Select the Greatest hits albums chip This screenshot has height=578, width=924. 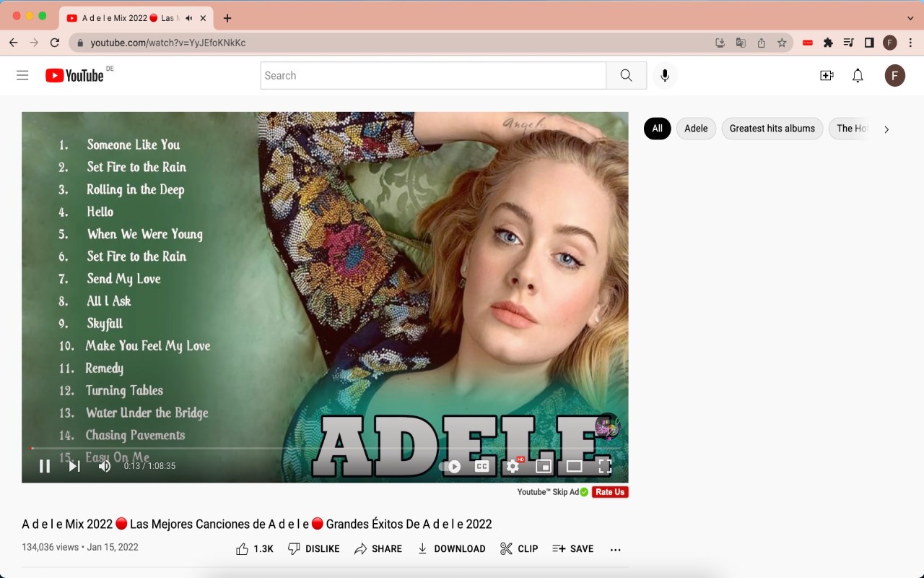coord(772,129)
